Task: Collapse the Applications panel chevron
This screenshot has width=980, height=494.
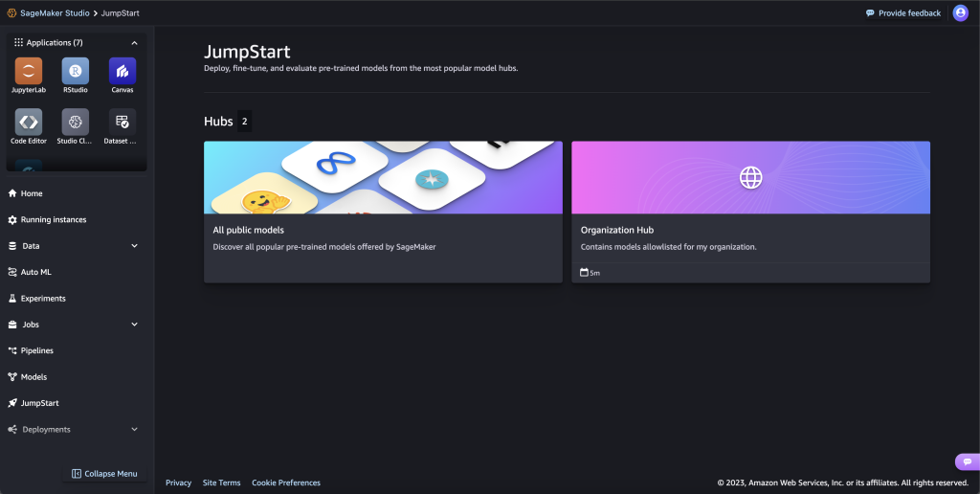Action: pos(134,42)
